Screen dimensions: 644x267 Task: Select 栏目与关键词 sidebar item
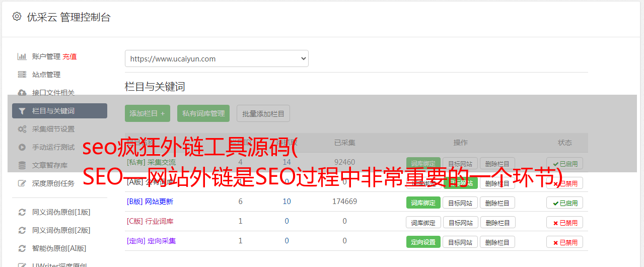point(59,111)
